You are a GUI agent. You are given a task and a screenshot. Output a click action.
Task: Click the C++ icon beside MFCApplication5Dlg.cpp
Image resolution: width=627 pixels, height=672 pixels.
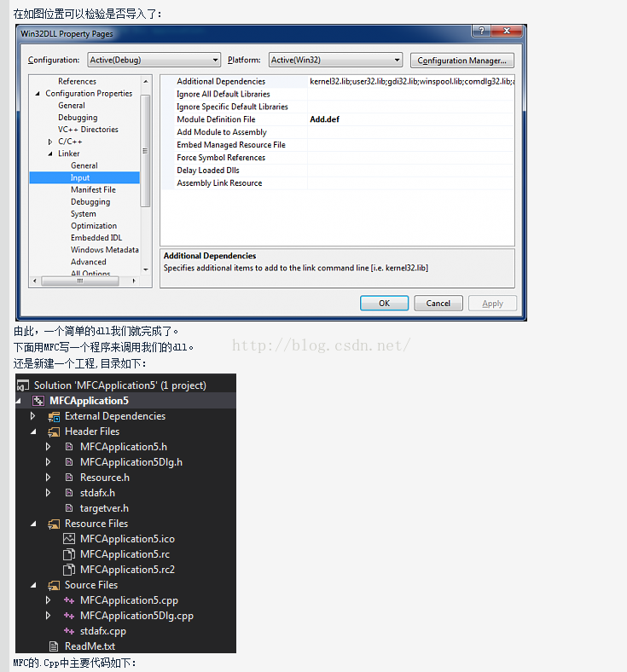pyautogui.click(x=69, y=616)
